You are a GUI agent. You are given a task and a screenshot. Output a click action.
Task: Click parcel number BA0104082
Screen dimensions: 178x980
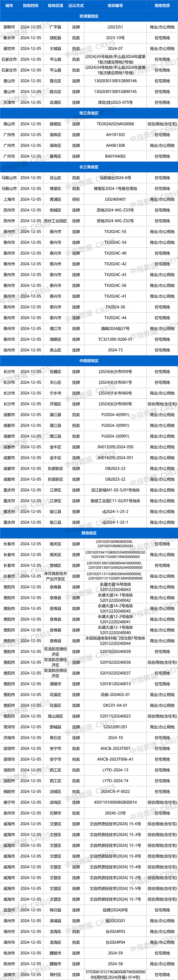115,156
